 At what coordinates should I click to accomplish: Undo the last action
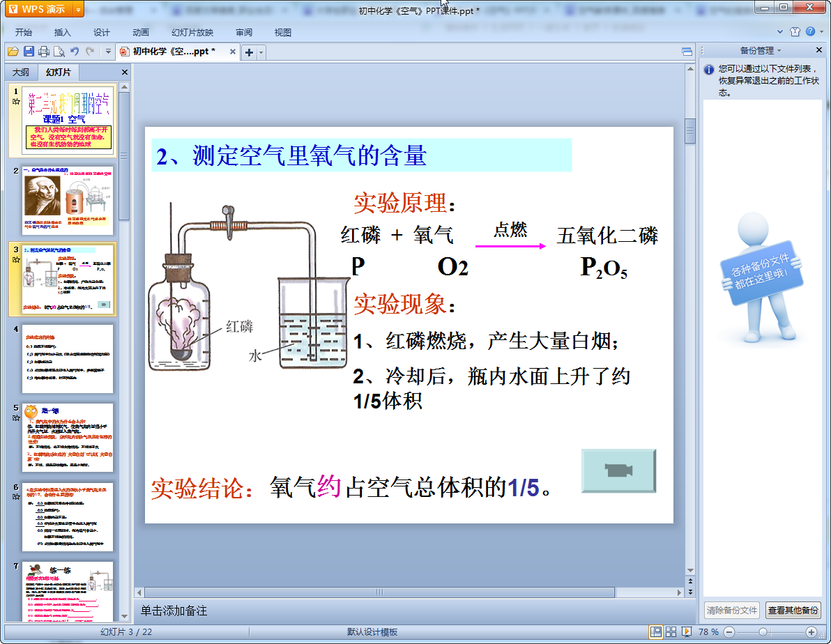(x=75, y=52)
